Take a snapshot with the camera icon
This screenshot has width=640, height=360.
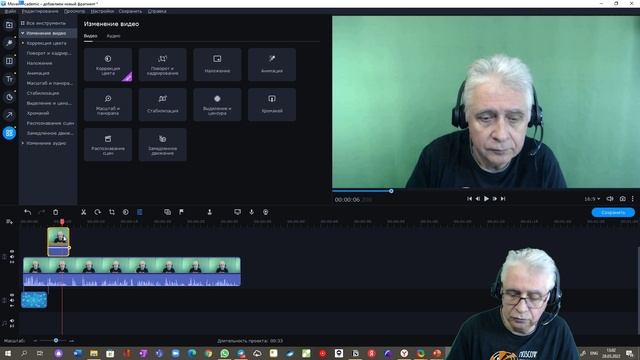[622, 198]
